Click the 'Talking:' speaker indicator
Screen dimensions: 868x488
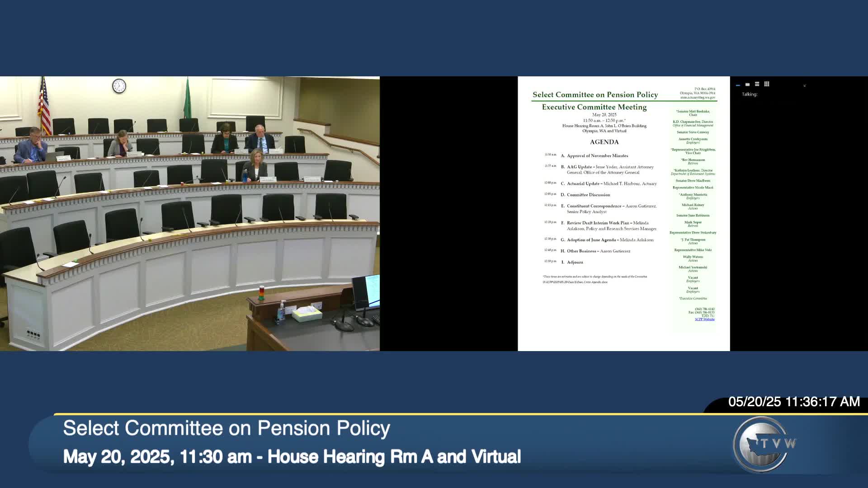(x=749, y=95)
